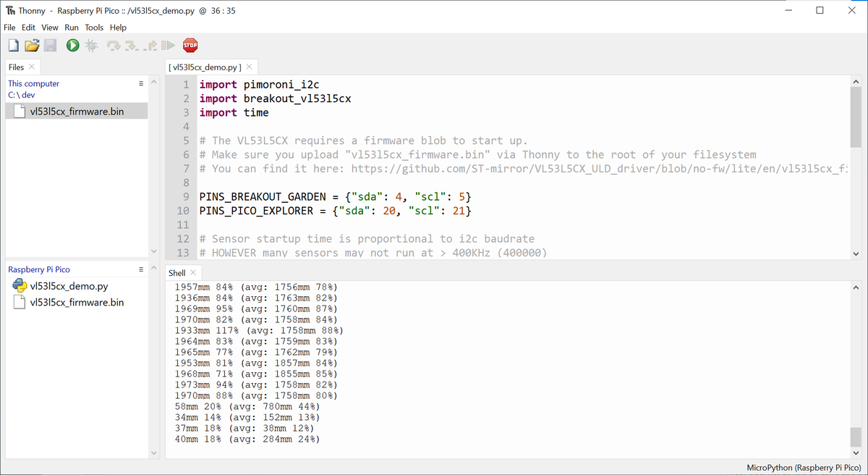
Task: Create a new file
Action: tap(13, 44)
